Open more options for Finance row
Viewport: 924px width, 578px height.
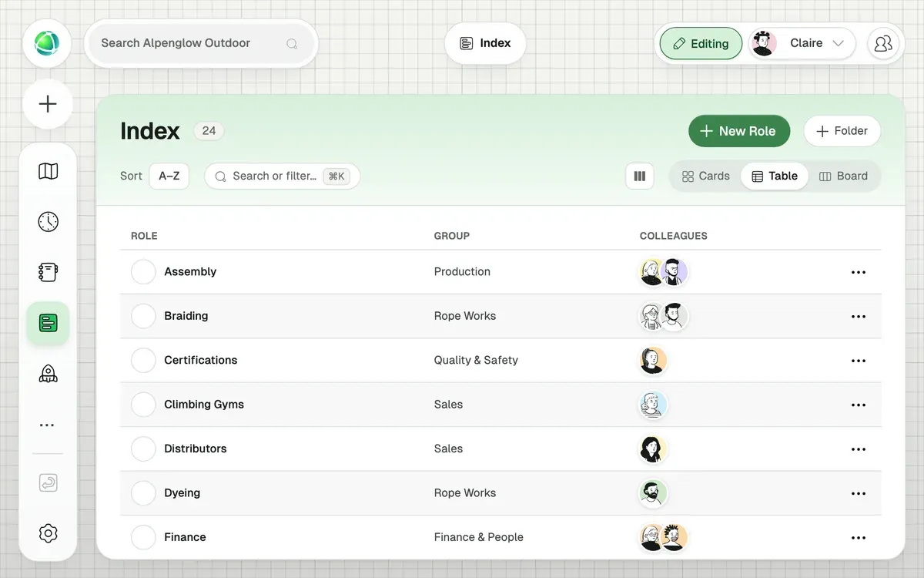tap(859, 538)
